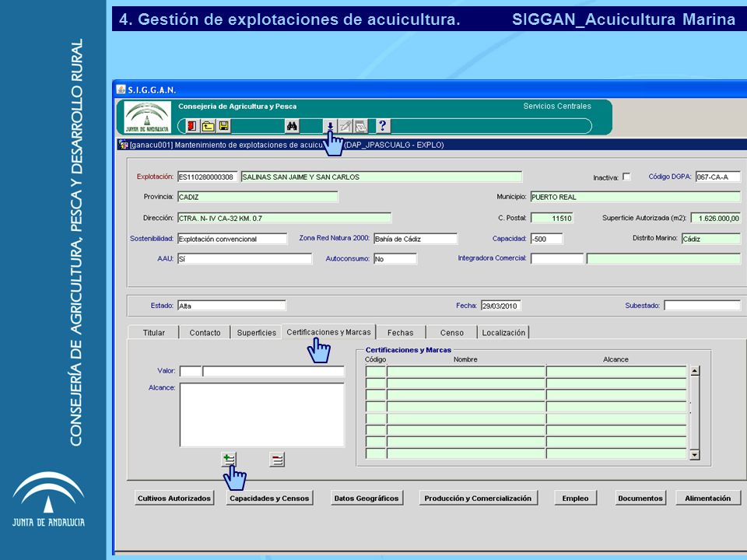This screenshot has width=747, height=560.
Task: Switch to the Titular tab
Action: point(153,332)
